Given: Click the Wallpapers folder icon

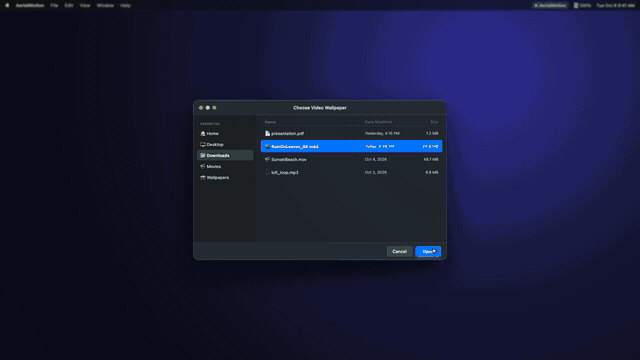Looking at the screenshot, I should [x=203, y=178].
